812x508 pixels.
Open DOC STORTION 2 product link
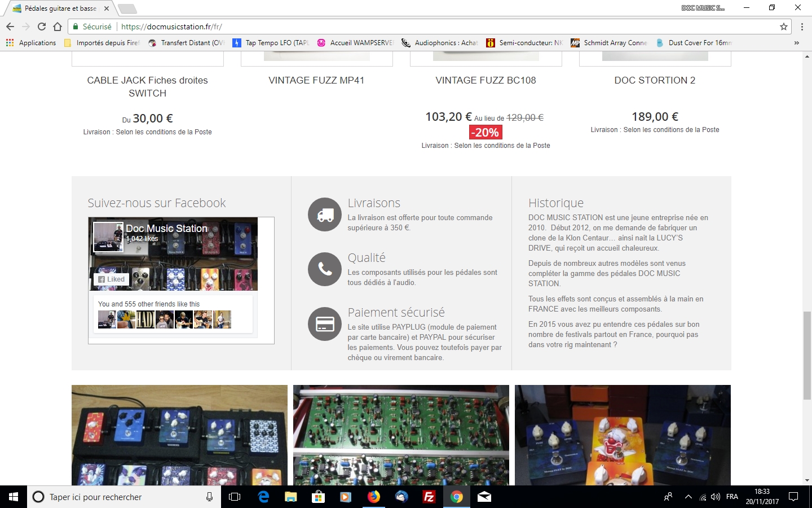click(x=655, y=80)
